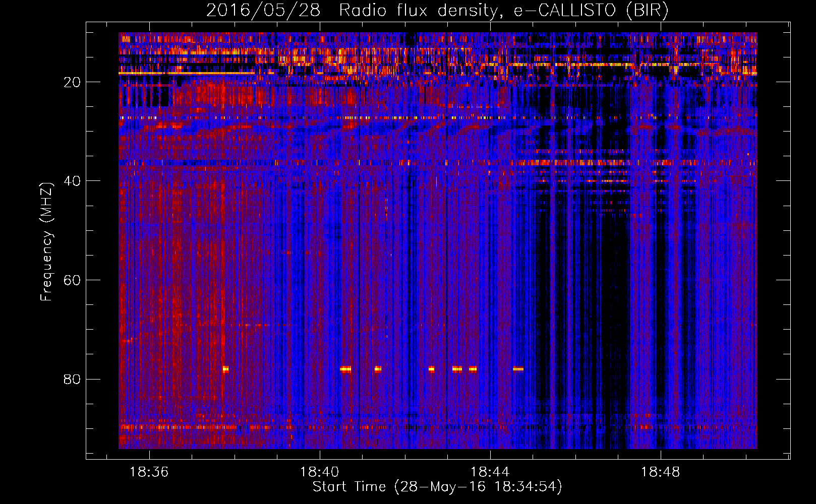Click the 'Start Time (28-May-16 18:34:54)' label
816x504 pixels.
click(x=437, y=487)
